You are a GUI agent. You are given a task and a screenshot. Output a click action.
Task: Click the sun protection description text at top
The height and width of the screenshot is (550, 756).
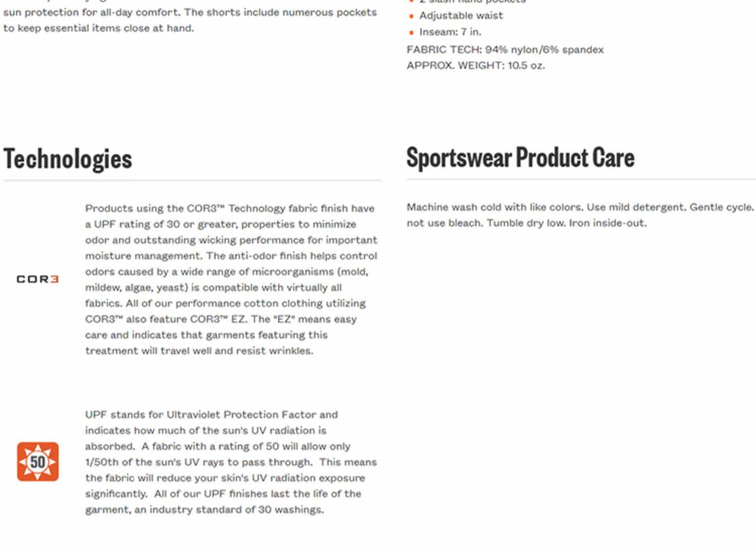(x=190, y=12)
